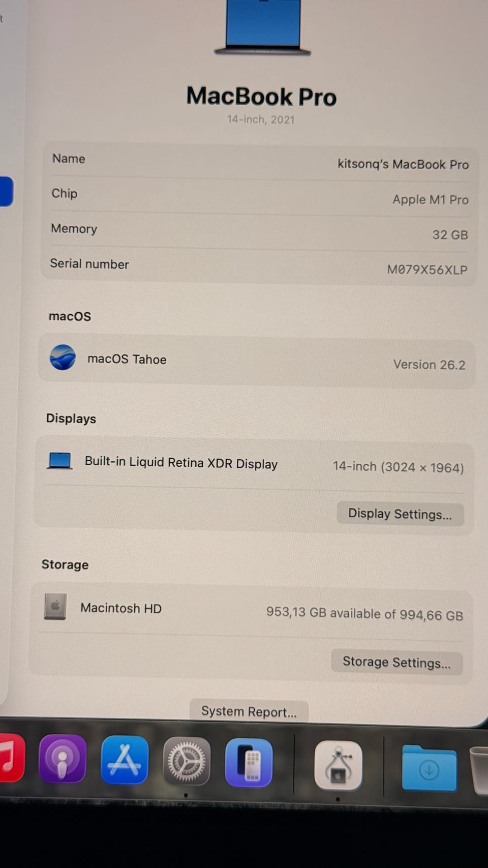Viewport: 488px width, 868px height.
Task: Open the Music app in the Dock
Action: (x=11, y=757)
